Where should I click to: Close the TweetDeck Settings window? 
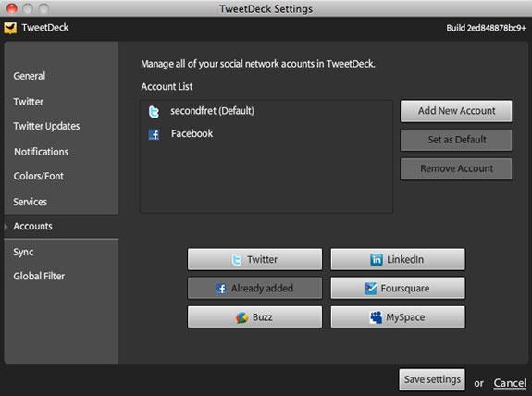tap(11, 8)
